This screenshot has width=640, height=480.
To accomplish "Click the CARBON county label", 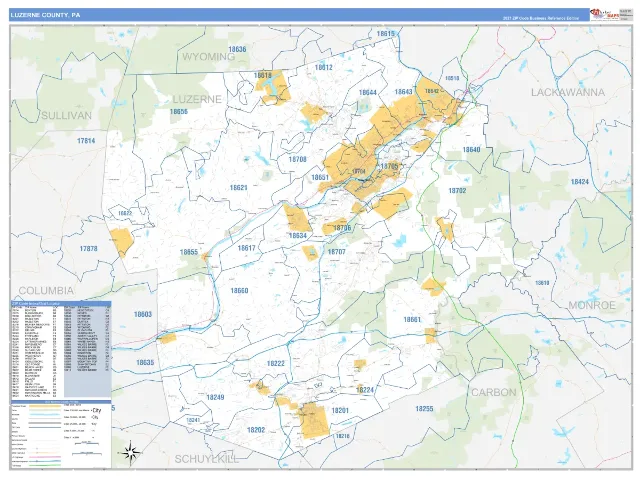I will coord(494,392).
